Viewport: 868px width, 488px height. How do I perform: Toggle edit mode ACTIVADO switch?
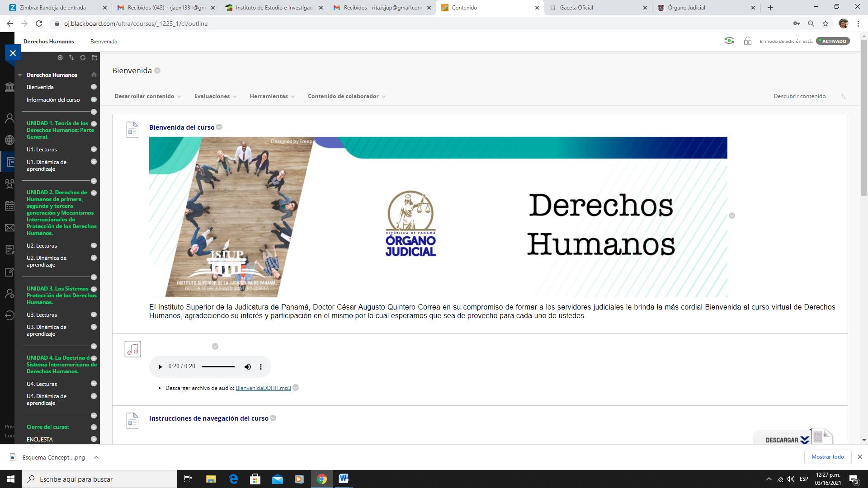click(833, 41)
